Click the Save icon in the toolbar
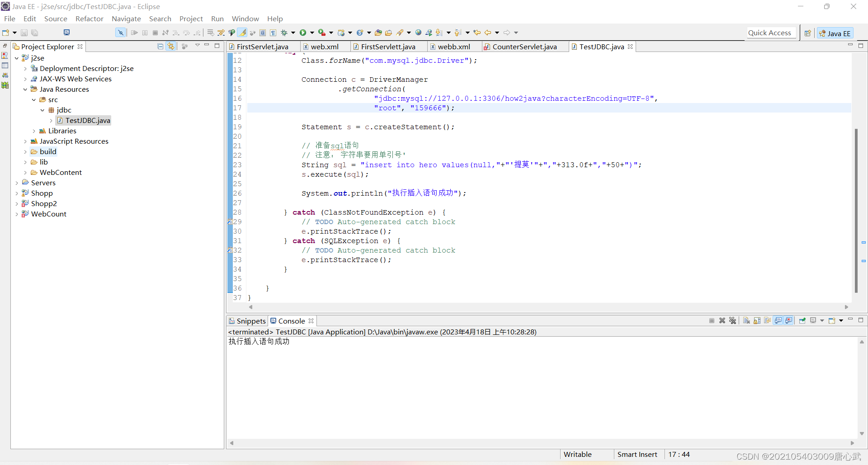This screenshot has height=465, width=868. tap(24, 33)
